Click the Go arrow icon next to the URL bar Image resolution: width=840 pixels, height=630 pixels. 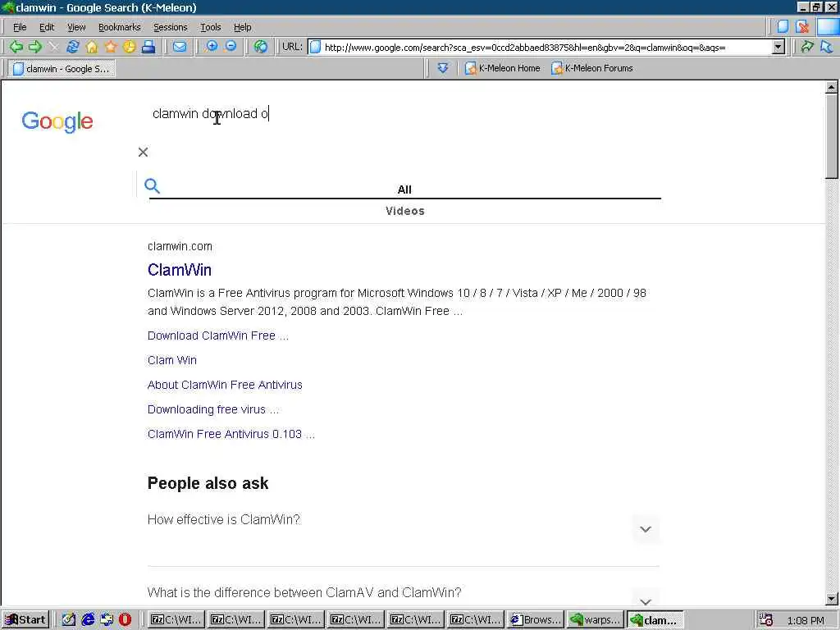point(807,47)
